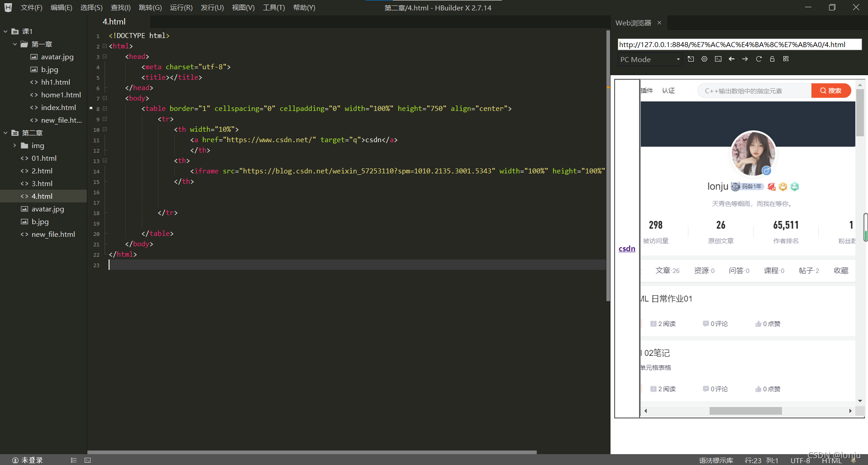Open the 编辑(E) menu
The width and height of the screenshot is (868, 465).
[61, 8]
